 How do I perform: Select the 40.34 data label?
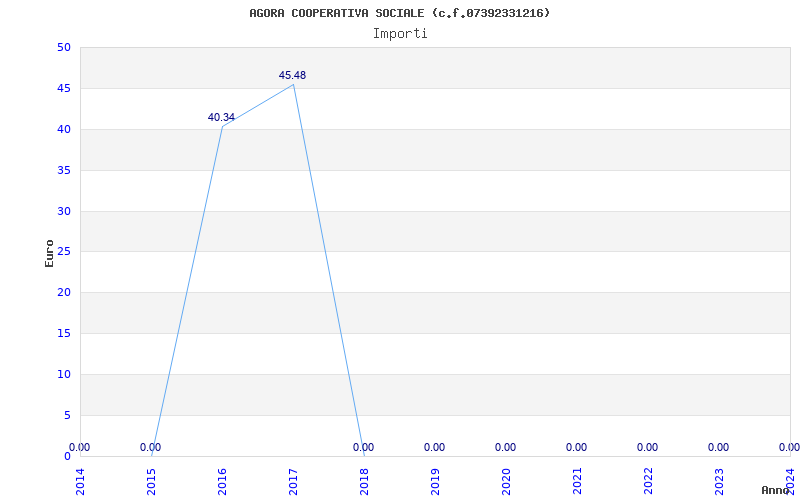(x=221, y=117)
